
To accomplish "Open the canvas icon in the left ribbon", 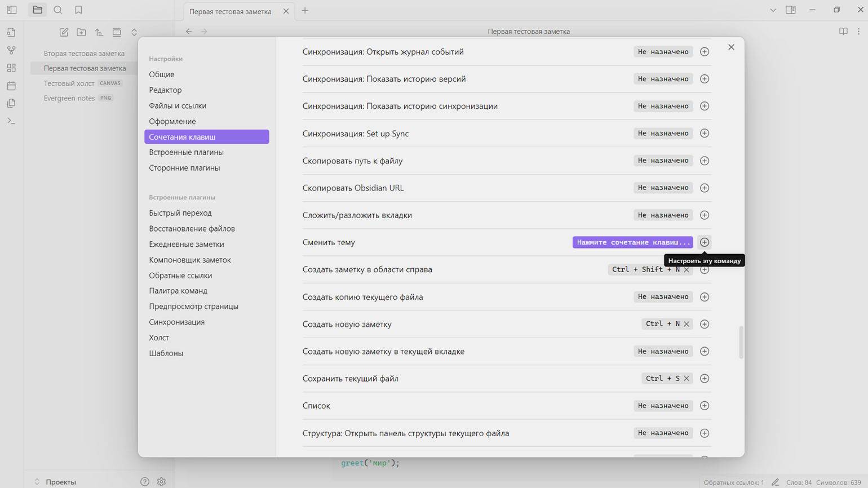I will pos(11,68).
